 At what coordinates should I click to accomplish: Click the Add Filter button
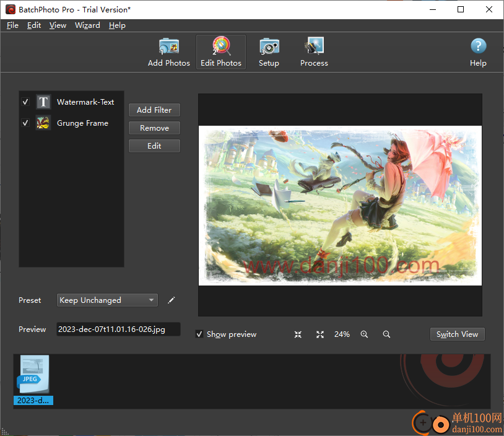point(154,110)
